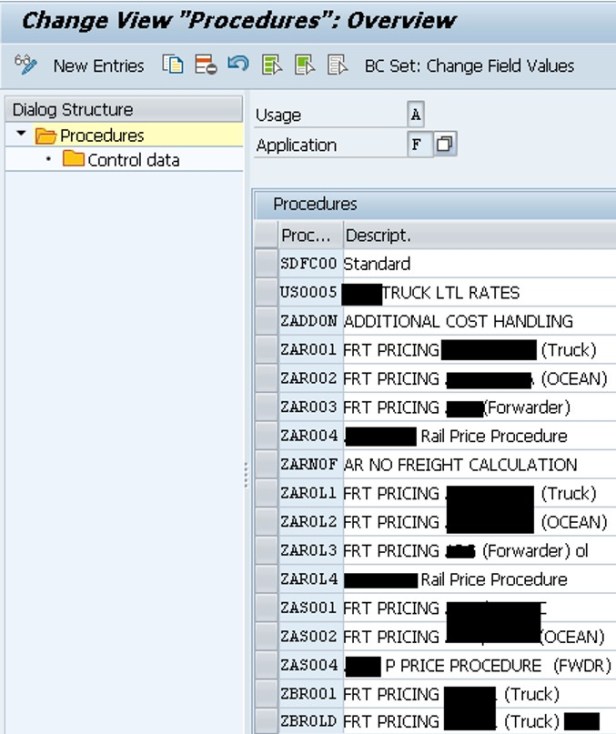The height and width of the screenshot is (734, 616).
Task: Click the Descript. column header
Action: 378,236
